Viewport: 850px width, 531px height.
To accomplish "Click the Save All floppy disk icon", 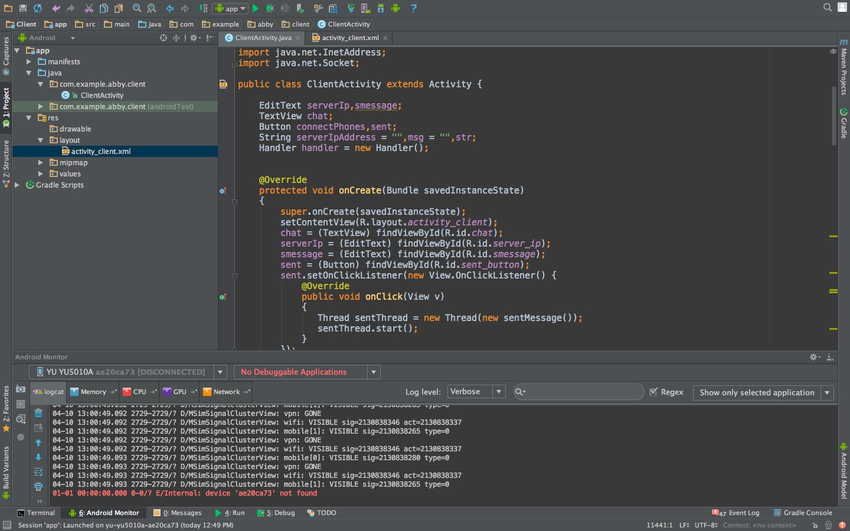I will [22, 8].
